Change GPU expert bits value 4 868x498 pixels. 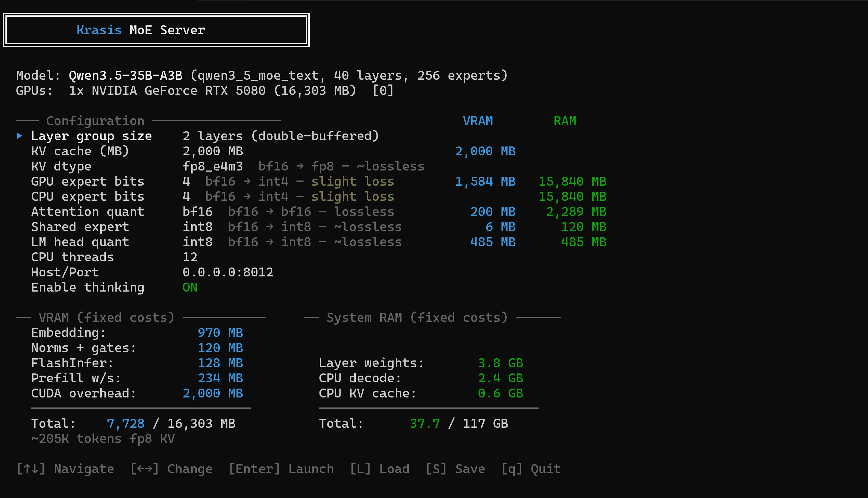(x=186, y=181)
